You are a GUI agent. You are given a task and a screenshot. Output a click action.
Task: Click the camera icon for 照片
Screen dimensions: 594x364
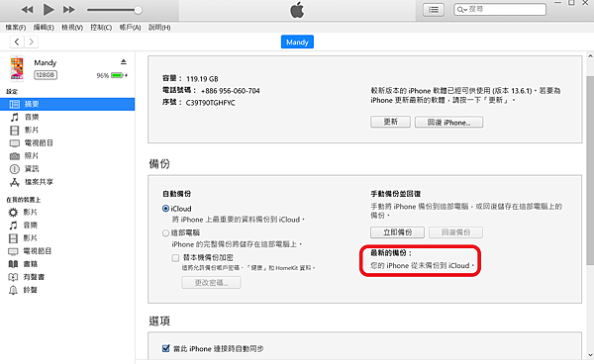point(15,156)
